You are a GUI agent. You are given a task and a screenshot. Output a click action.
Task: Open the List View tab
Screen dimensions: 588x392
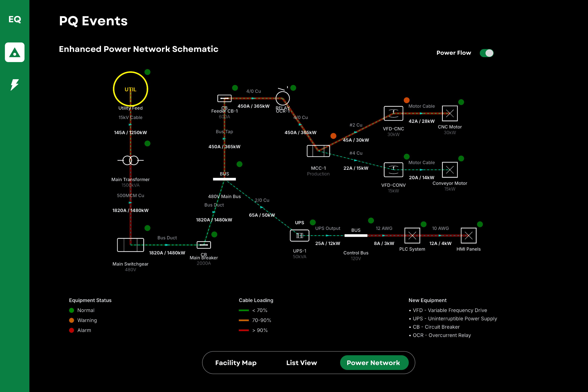click(301, 363)
